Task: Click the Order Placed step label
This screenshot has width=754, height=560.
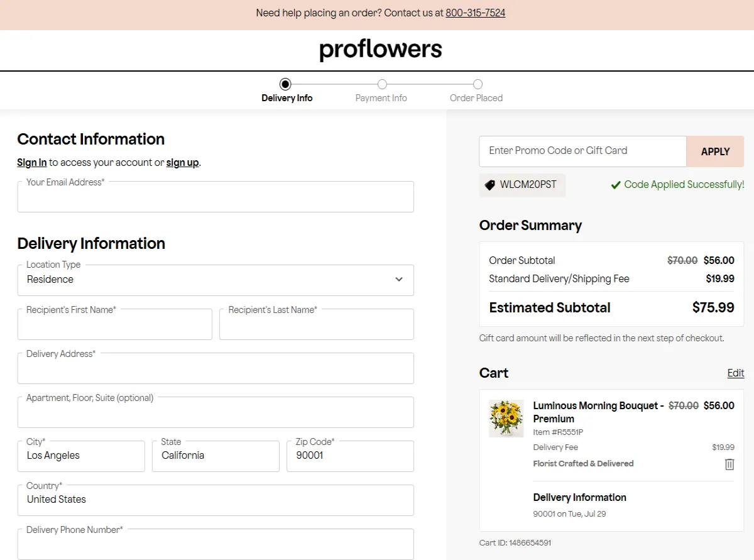Action: click(x=476, y=98)
